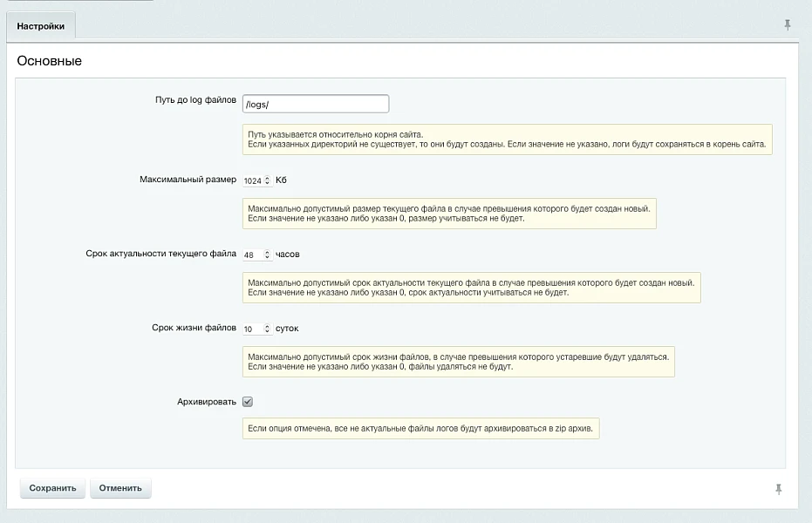
Task: Click the Сохранить button
Action: coord(52,488)
